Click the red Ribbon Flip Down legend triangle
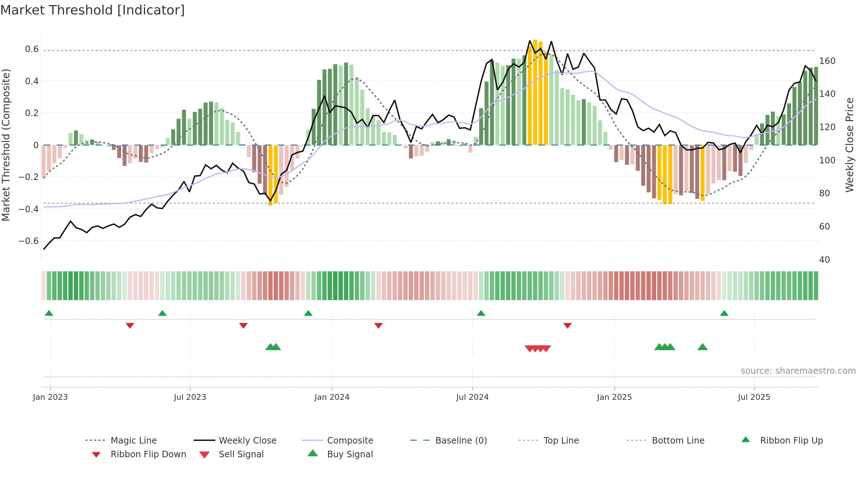The width and height of the screenshot is (868, 488). point(96,455)
